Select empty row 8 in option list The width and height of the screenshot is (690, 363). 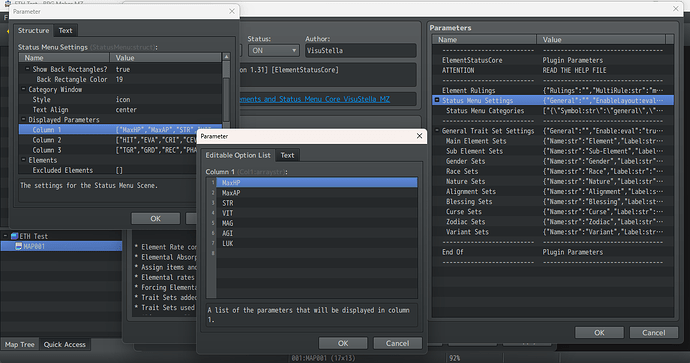[316, 253]
